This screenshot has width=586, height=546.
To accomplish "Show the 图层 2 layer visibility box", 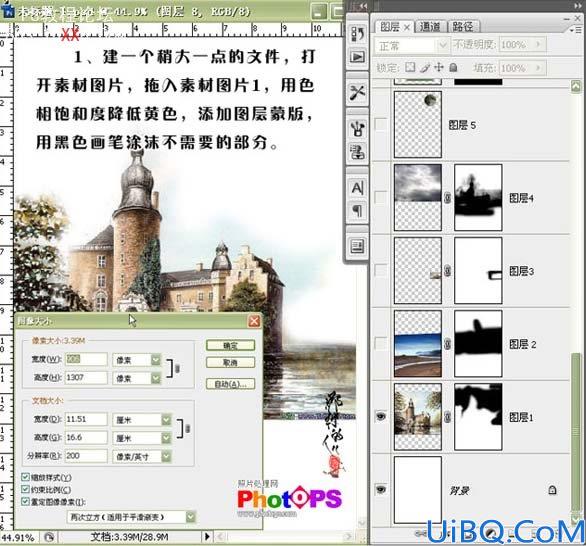I will click(380, 344).
